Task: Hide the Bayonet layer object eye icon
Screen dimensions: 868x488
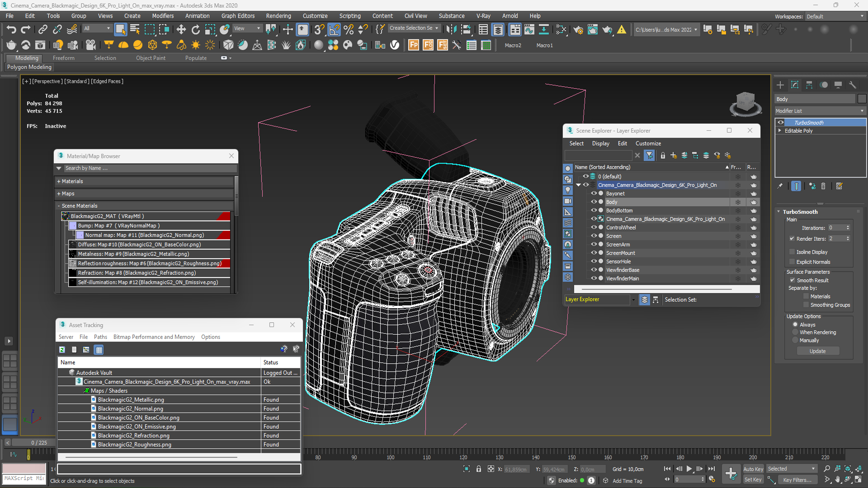Action: click(x=594, y=193)
